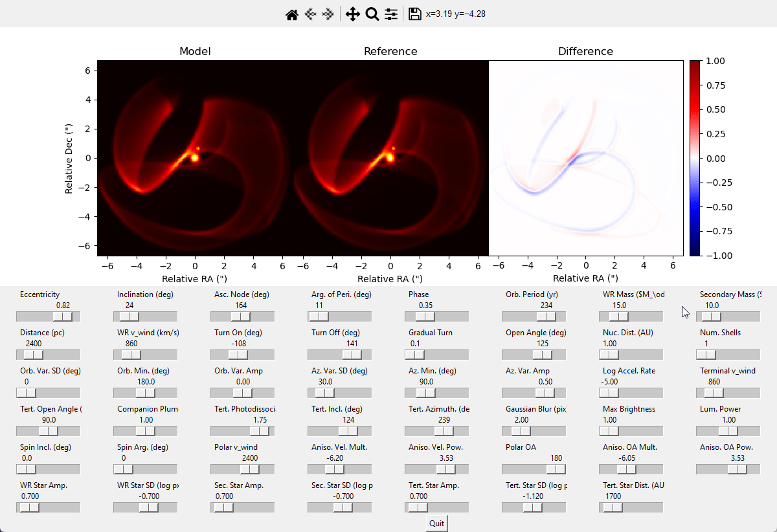
Task: Adjust the Tert. Azimuth. slider
Action: point(436,431)
